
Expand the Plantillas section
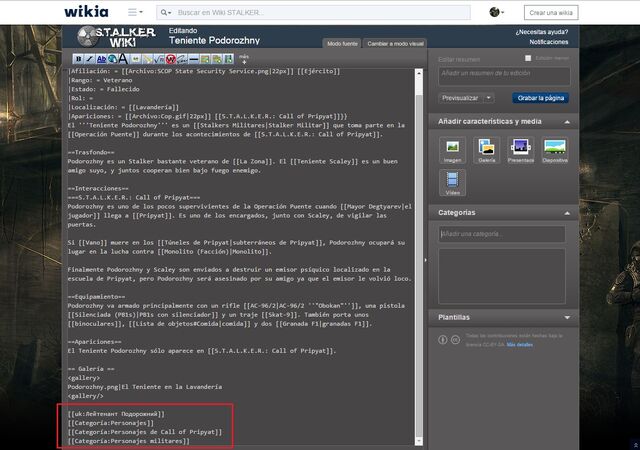click(x=567, y=318)
